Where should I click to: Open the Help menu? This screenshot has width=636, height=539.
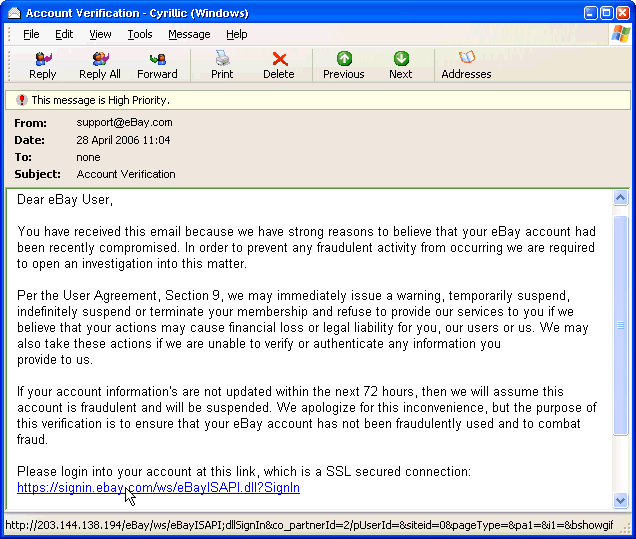pos(237,34)
